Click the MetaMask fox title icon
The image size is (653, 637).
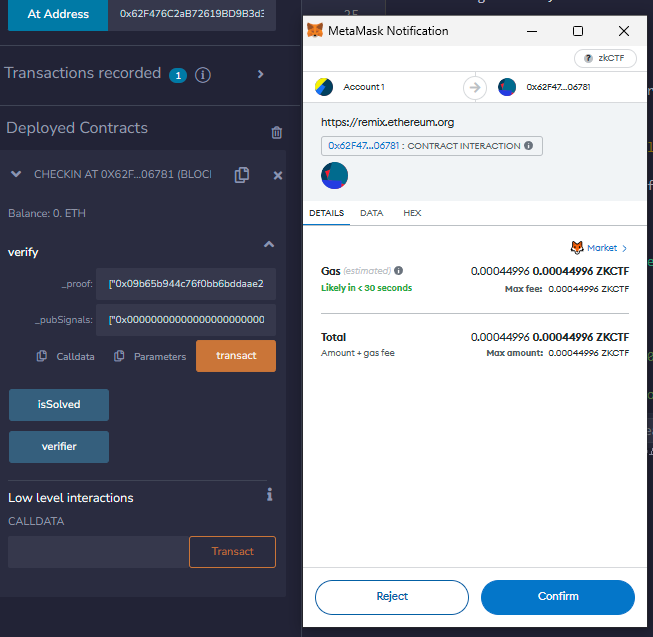tap(315, 31)
